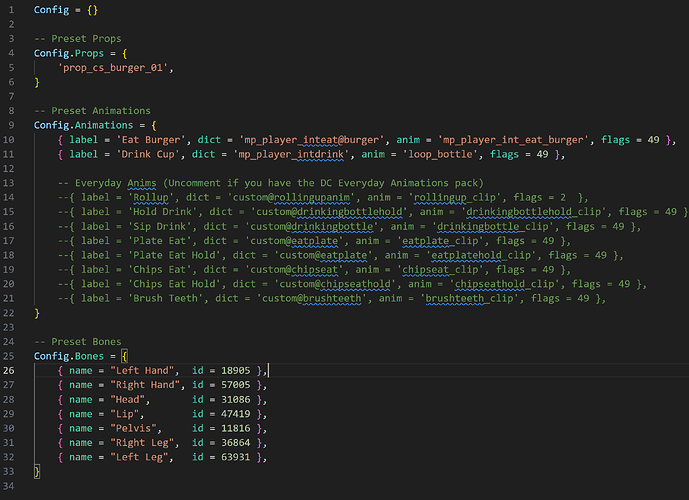This screenshot has height=500, width=689.
Task: Click the 'mp_player_int_eat_burger' anim string
Action: (x=513, y=140)
